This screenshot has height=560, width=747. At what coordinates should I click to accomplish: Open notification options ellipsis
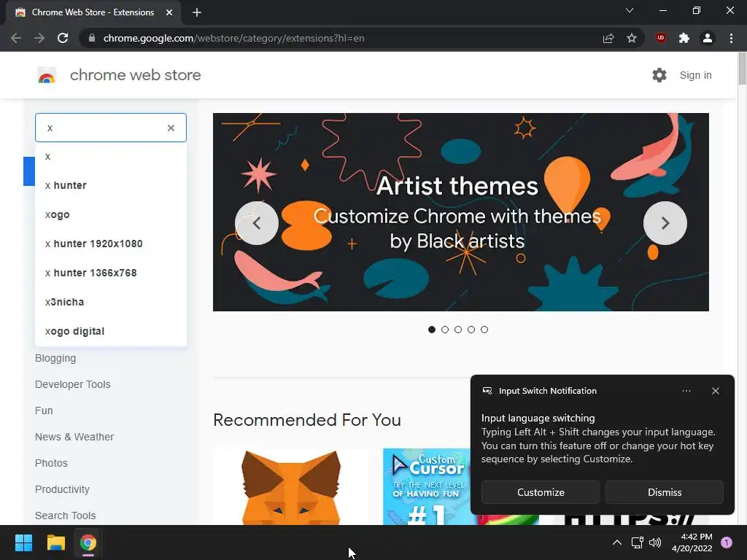[x=686, y=391]
